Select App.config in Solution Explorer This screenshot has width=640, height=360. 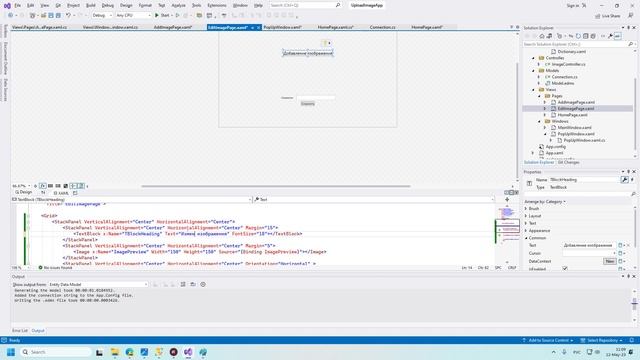556,147
